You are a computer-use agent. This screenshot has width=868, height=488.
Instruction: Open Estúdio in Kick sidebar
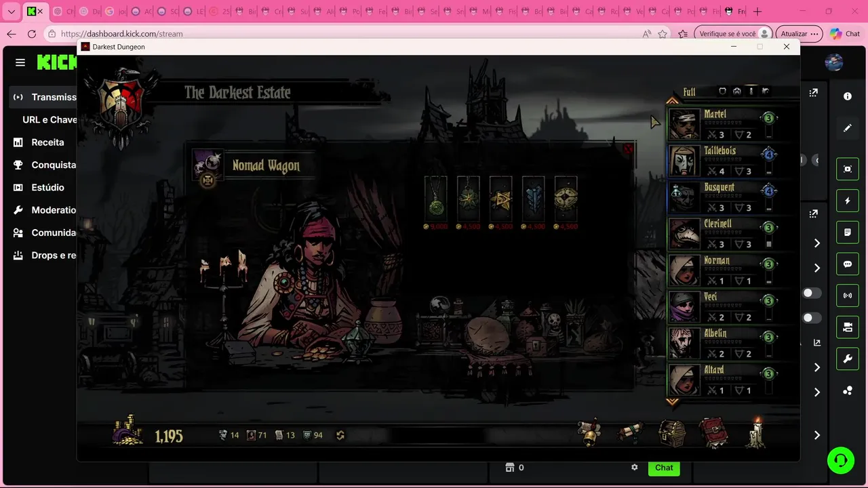point(43,187)
